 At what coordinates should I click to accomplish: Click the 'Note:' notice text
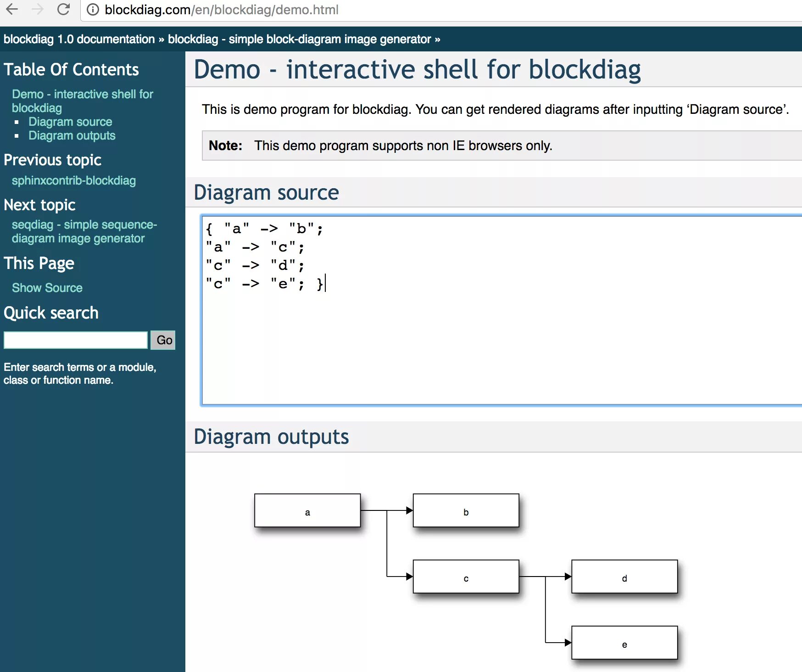[x=225, y=146]
